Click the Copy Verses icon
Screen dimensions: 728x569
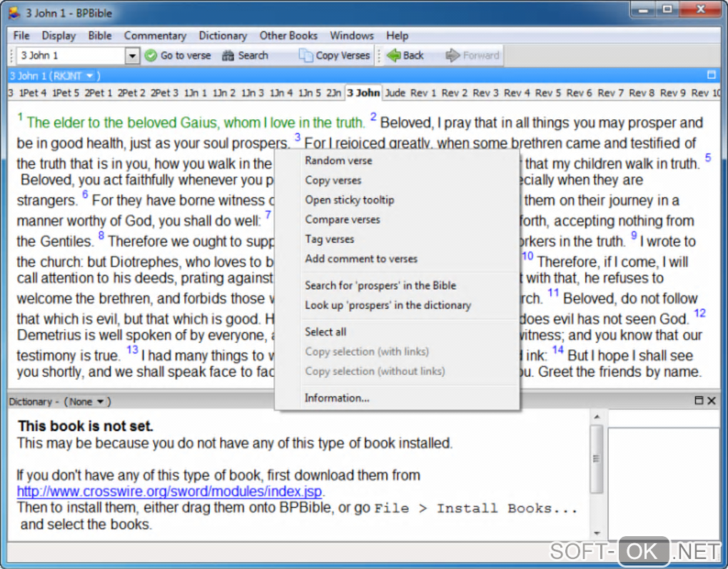pyautogui.click(x=305, y=56)
